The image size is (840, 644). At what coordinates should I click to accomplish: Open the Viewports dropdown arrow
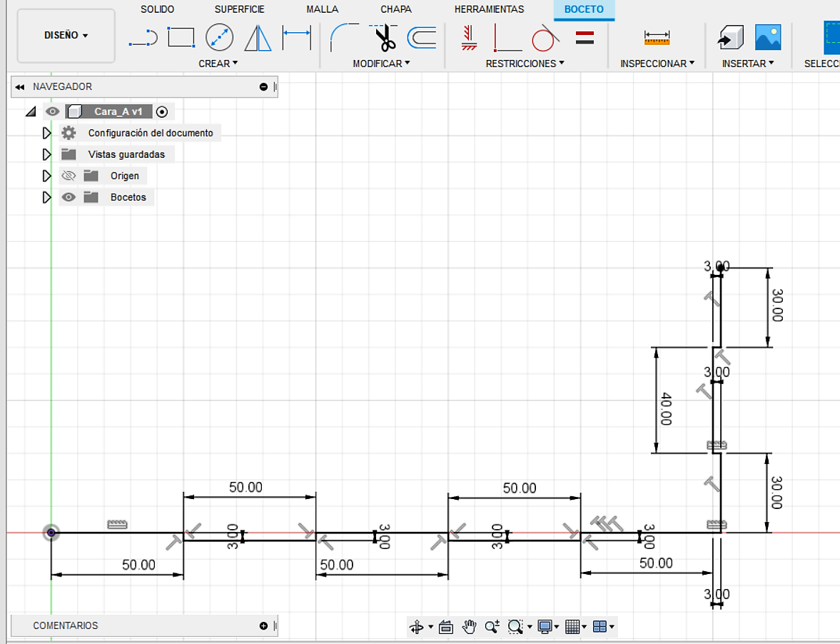click(612, 627)
